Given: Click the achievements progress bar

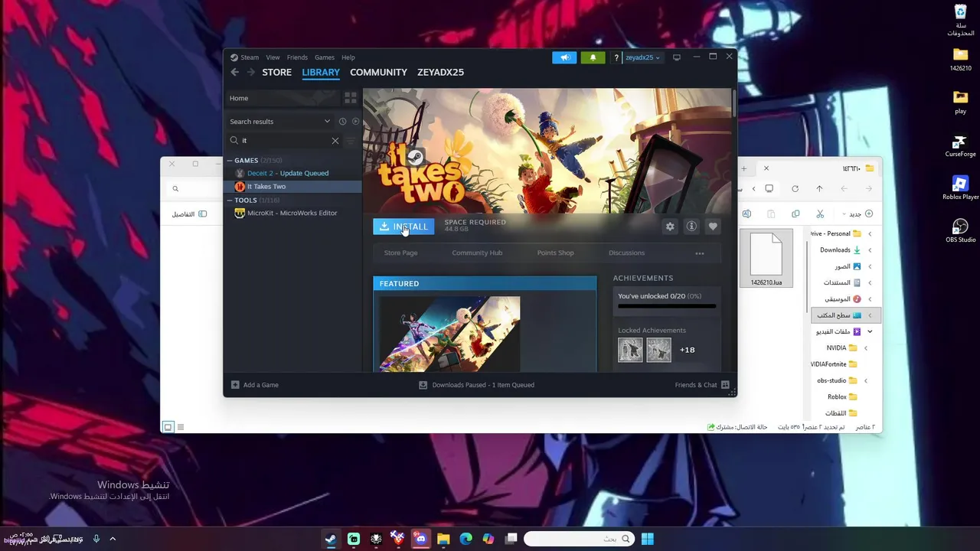Looking at the screenshot, I should pos(667,306).
